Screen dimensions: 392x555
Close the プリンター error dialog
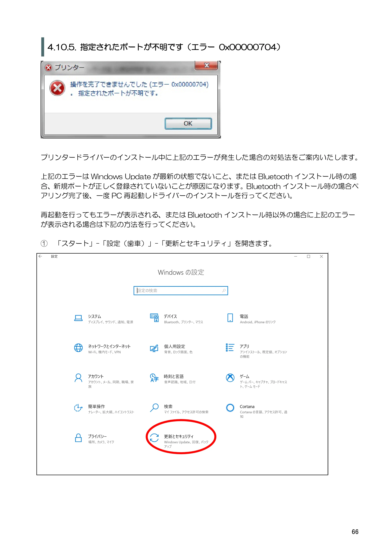[x=207, y=65]
